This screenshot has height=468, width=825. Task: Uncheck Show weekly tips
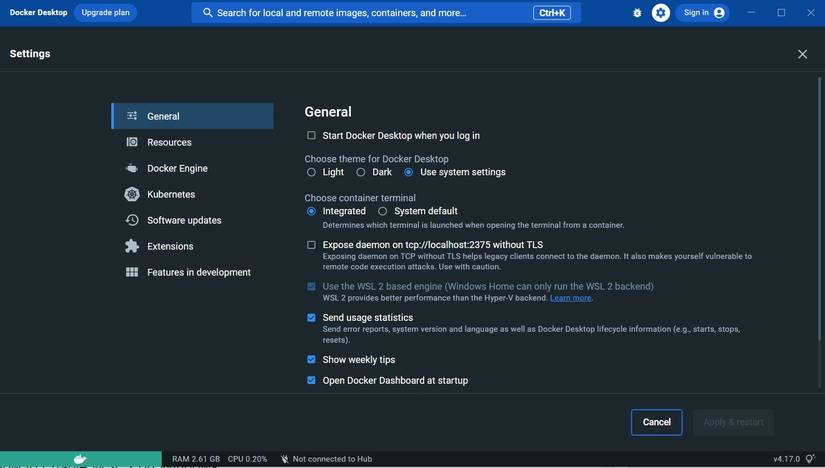pyautogui.click(x=311, y=359)
